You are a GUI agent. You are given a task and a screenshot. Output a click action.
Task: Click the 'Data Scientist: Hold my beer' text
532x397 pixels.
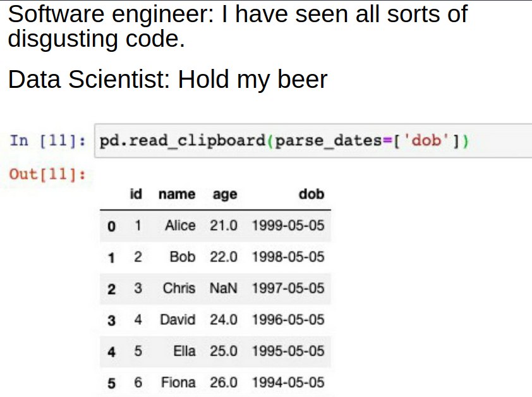click(x=167, y=80)
